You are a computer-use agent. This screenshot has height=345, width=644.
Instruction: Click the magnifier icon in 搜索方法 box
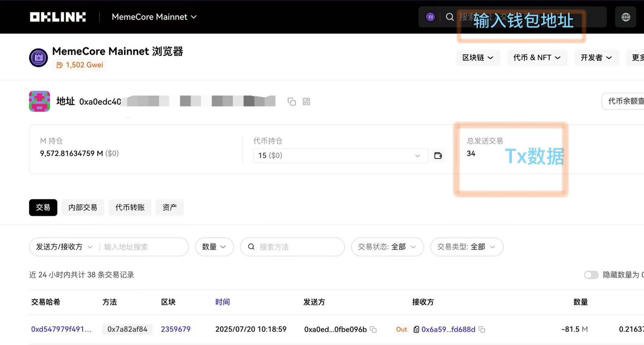pyautogui.click(x=251, y=247)
